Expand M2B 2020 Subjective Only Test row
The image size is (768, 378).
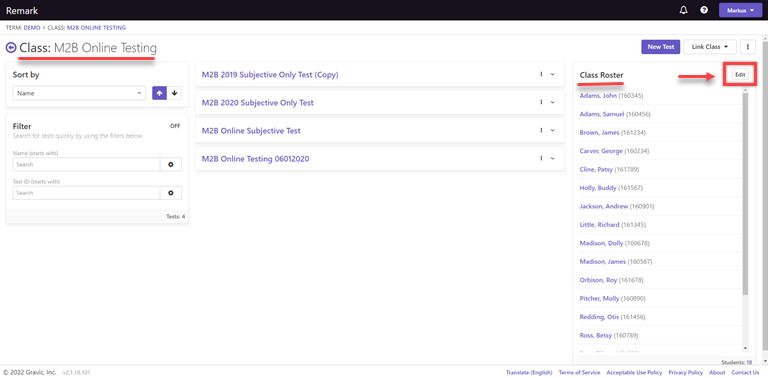(552, 102)
